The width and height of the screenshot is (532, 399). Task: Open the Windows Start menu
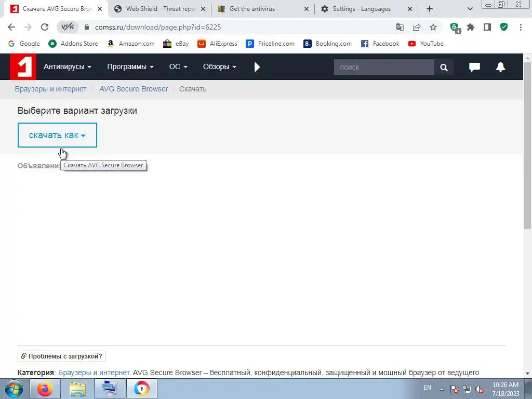pos(14,389)
